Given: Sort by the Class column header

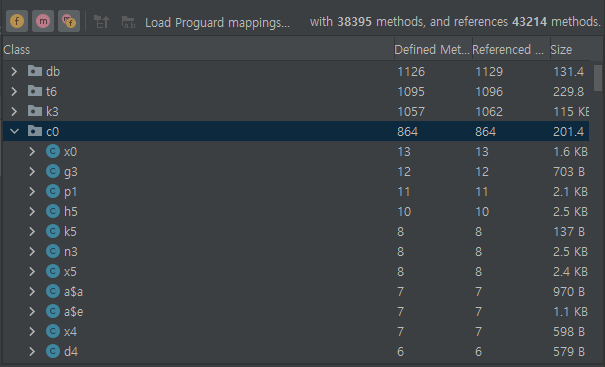Looking at the screenshot, I should click(x=198, y=49).
